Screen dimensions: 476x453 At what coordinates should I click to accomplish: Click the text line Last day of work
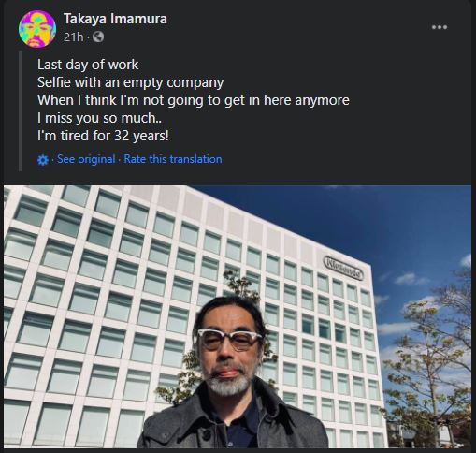(88, 65)
